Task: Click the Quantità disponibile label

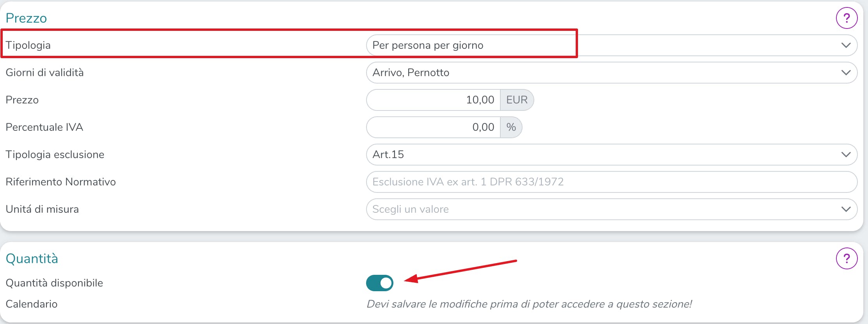Action: (54, 283)
